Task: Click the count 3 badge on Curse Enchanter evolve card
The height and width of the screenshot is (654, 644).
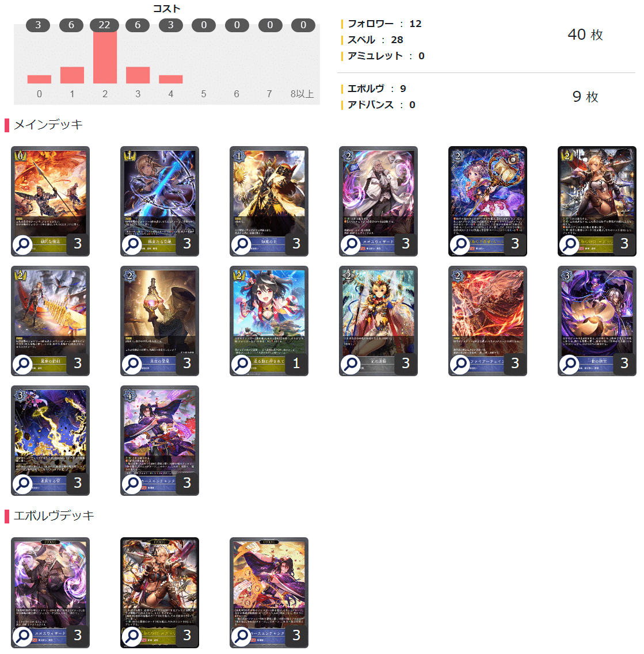Action: (296, 635)
